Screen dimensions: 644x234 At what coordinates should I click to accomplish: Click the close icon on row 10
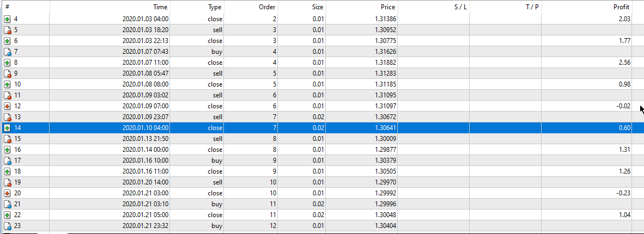7,84
